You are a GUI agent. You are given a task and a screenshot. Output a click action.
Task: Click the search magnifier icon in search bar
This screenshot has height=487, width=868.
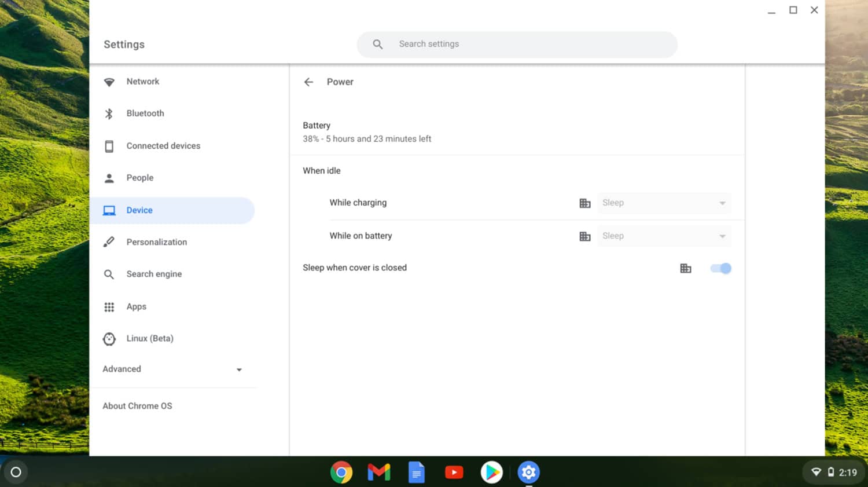[x=377, y=45]
